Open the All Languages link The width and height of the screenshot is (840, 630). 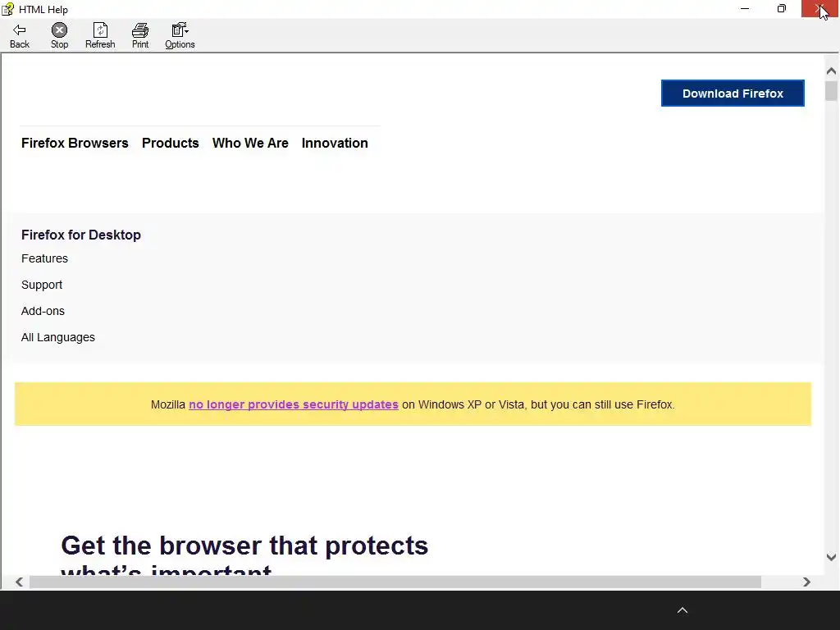pos(58,337)
